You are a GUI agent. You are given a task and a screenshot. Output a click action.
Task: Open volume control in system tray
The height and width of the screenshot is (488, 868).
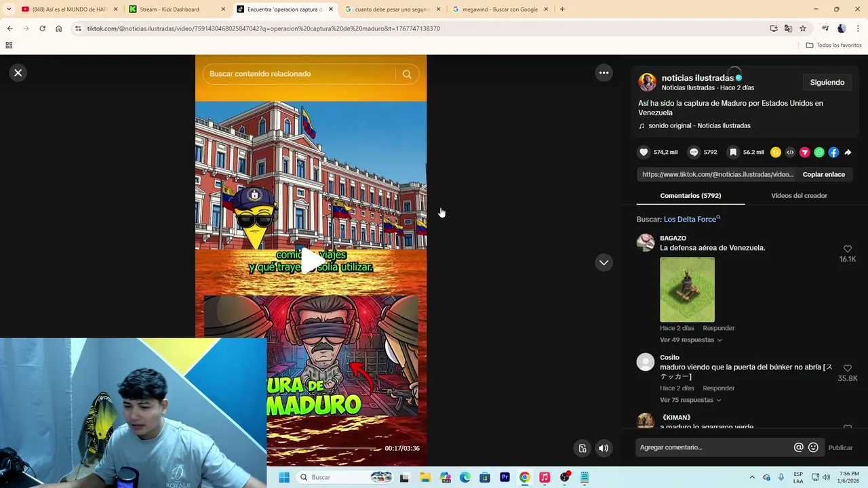pos(826,477)
